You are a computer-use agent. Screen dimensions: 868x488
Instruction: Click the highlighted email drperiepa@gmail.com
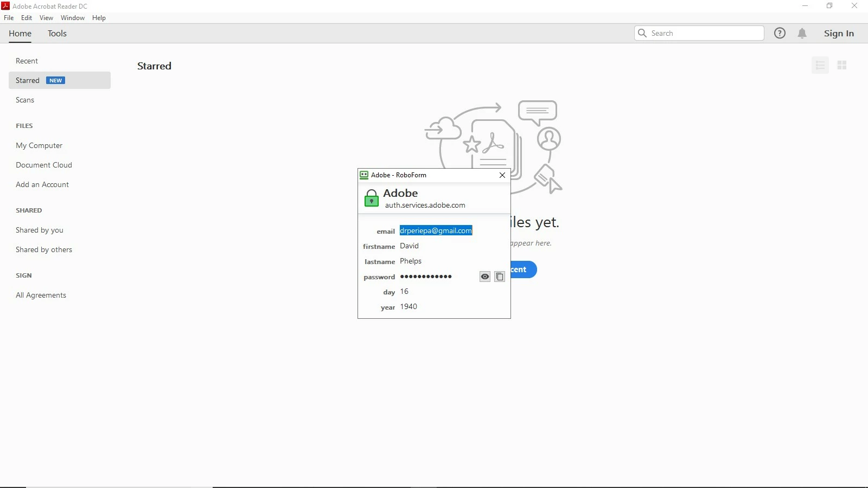(x=436, y=230)
